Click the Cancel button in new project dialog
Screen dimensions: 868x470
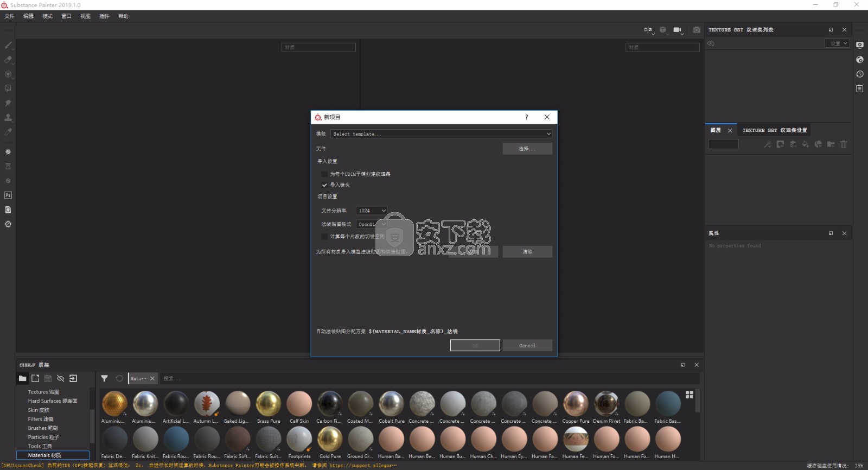click(x=527, y=346)
